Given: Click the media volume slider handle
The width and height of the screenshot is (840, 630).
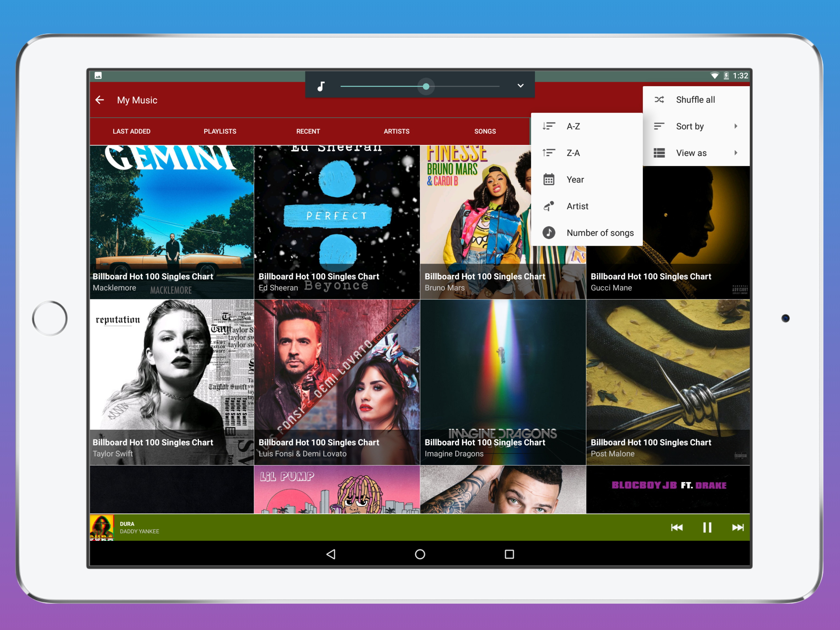Looking at the screenshot, I should pos(426,86).
